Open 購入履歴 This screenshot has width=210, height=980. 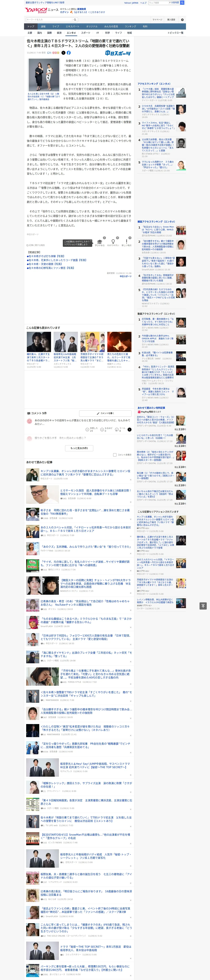[171, 19]
